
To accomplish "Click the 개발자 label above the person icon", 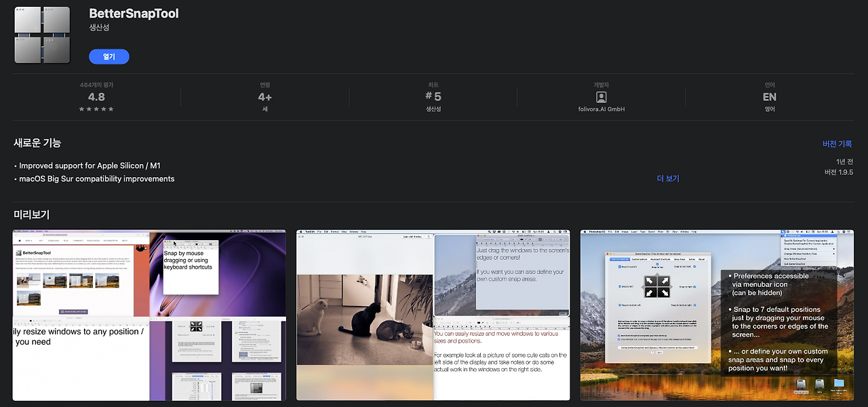I will tap(601, 85).
